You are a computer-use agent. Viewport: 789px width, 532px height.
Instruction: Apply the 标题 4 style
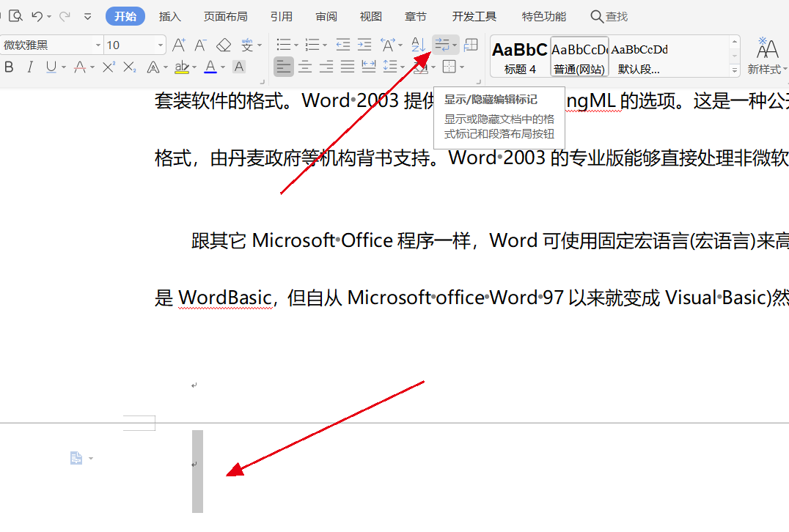[520, 57]
